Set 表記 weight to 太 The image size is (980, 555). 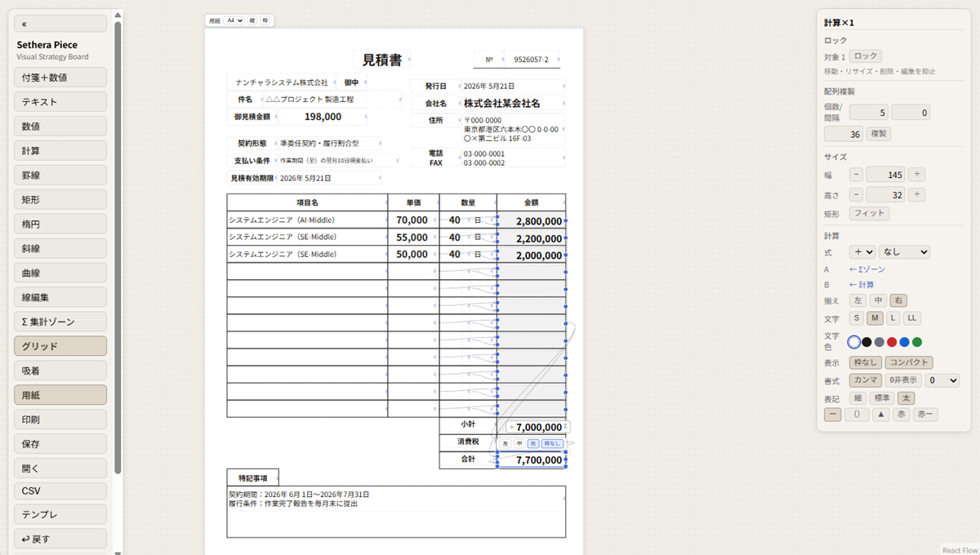pos(906,398)
